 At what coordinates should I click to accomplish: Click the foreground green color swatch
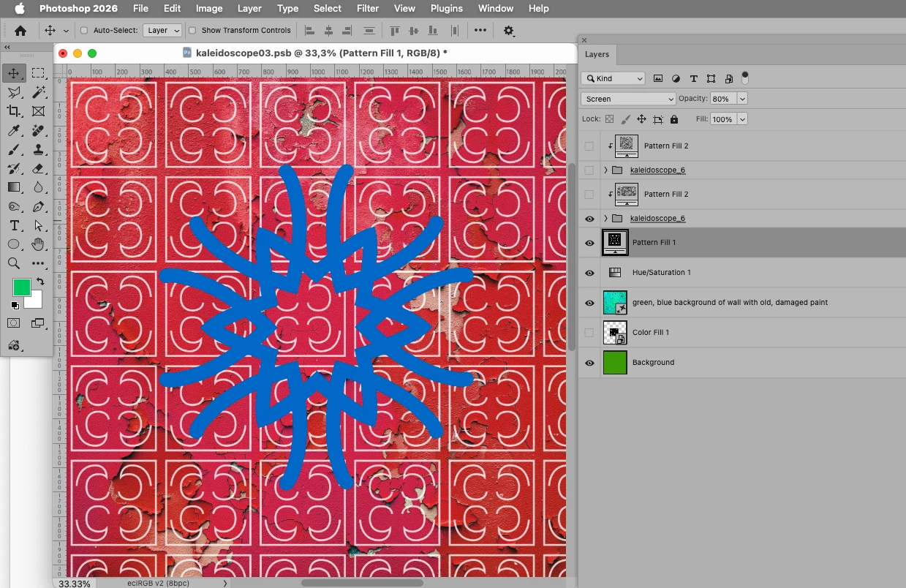point(22,287)
